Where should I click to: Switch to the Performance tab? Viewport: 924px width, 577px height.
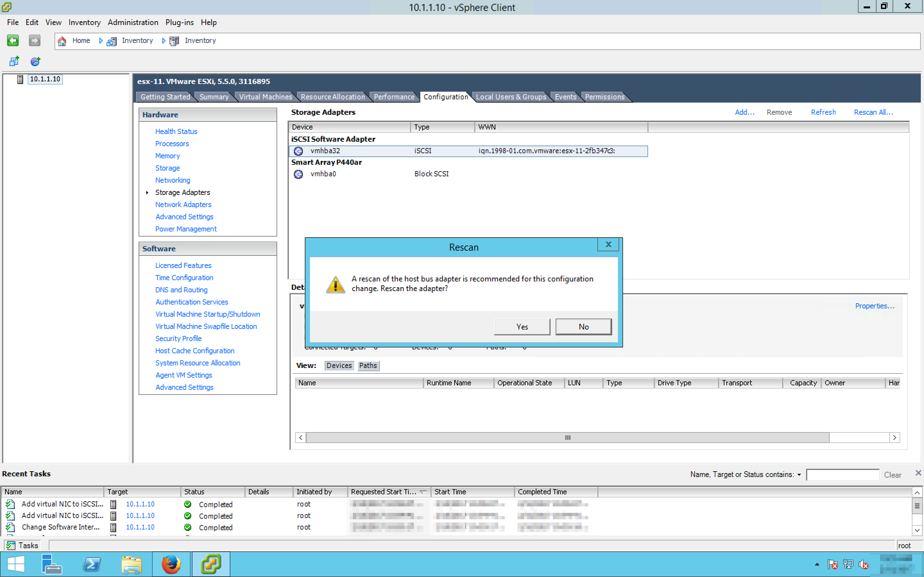point(394,97)
